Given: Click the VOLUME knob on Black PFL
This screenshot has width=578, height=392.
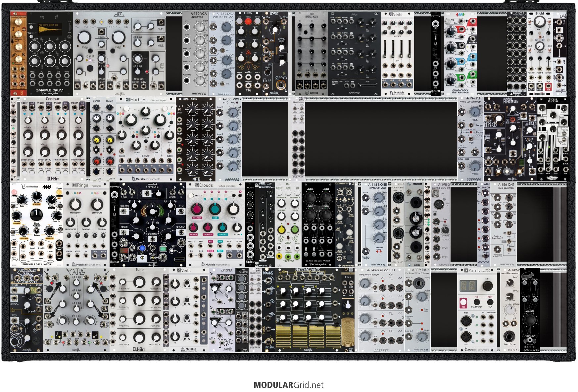Looking at the screenshot, I should coord(530,320).
